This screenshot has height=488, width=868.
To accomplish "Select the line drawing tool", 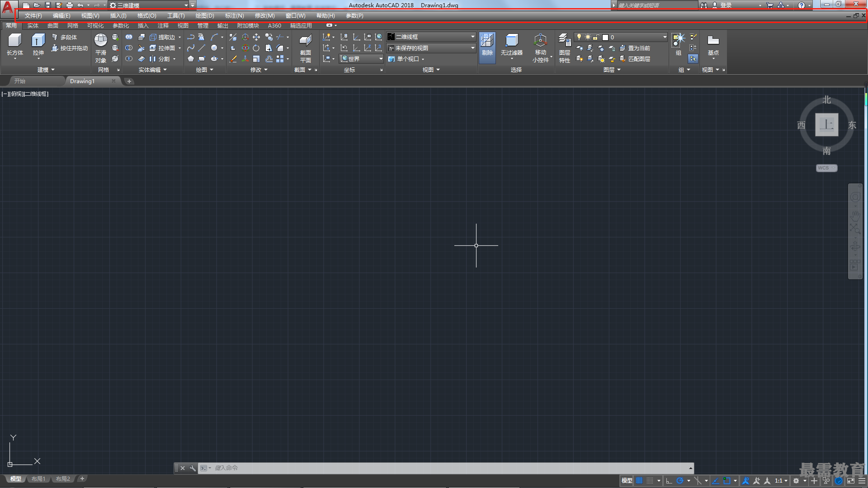I will [x=202, y=48].
